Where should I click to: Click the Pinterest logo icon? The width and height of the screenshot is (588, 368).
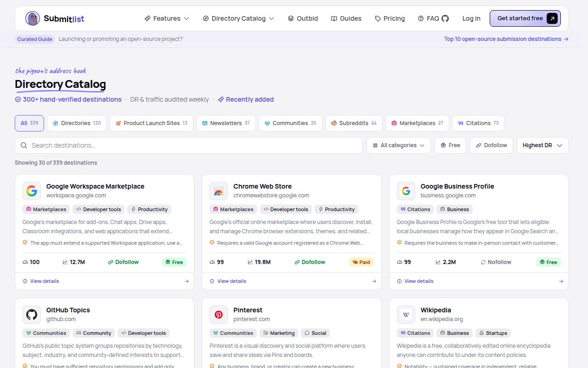pyautogui.click(x=219, y=315)
